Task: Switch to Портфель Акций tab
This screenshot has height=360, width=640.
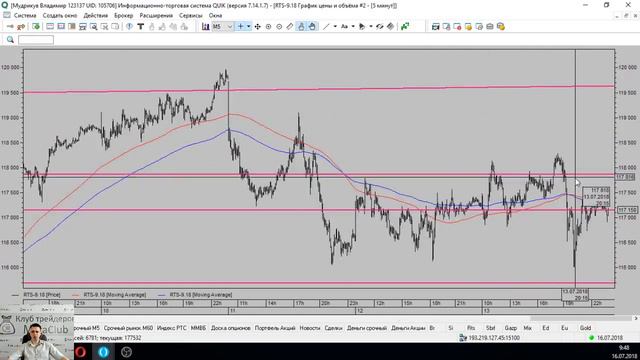Action: click(275, 328)
